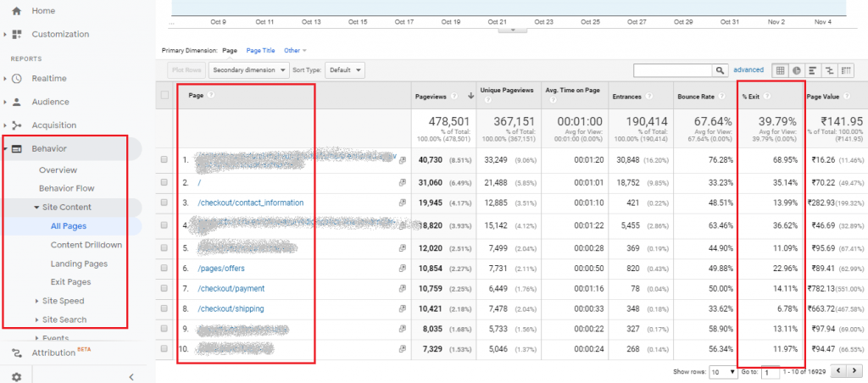Screen dimensions: 868x383
Task: Switch to Data table view icon
Action: [x=780, y=70]
